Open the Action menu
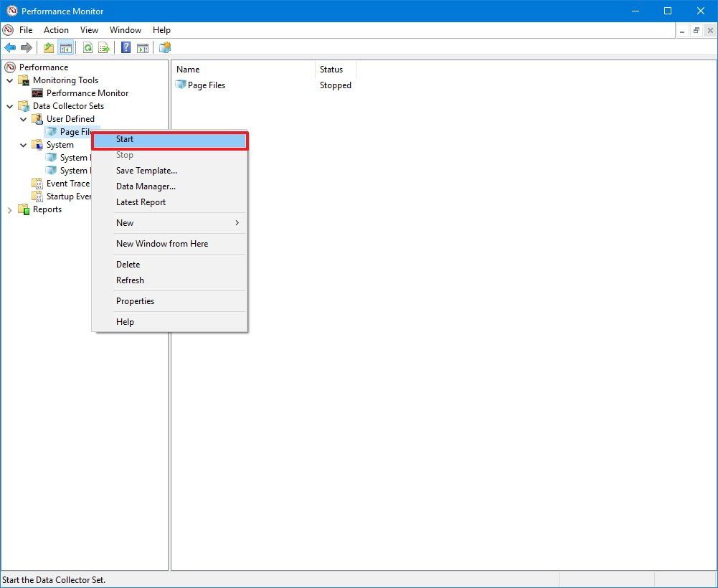Screen dimensions: 718x588 click(x=56, y=30)
